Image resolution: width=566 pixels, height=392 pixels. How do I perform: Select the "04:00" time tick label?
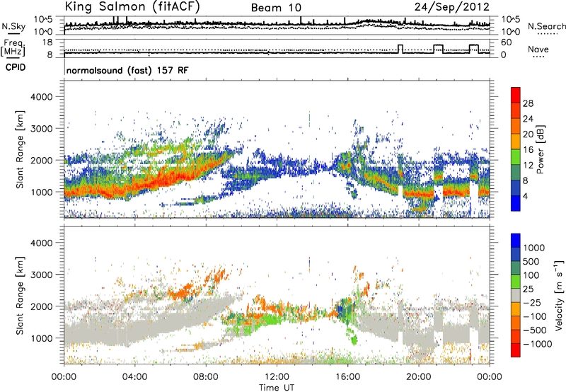click(x=134, y=377)
